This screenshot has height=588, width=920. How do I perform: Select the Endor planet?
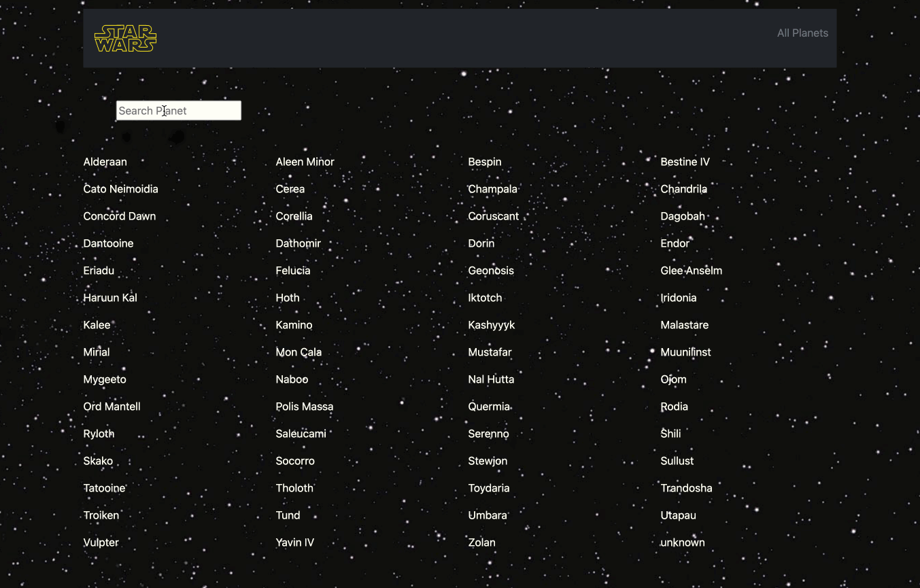click(675, 243)
